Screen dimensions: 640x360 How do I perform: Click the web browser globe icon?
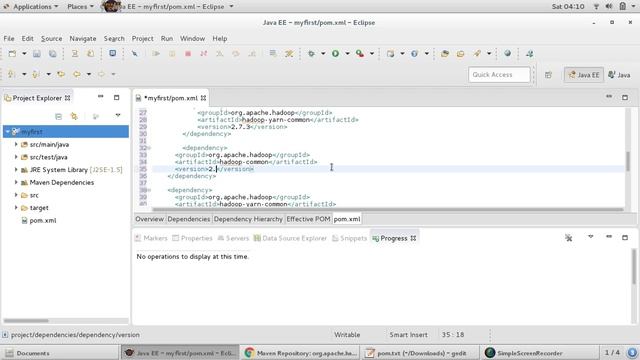point(507,53)
